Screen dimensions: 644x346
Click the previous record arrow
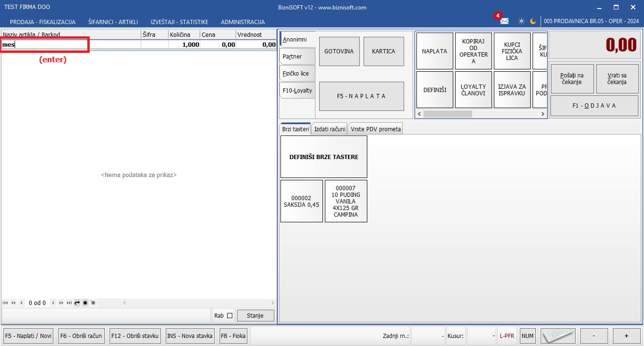point(21,303)
